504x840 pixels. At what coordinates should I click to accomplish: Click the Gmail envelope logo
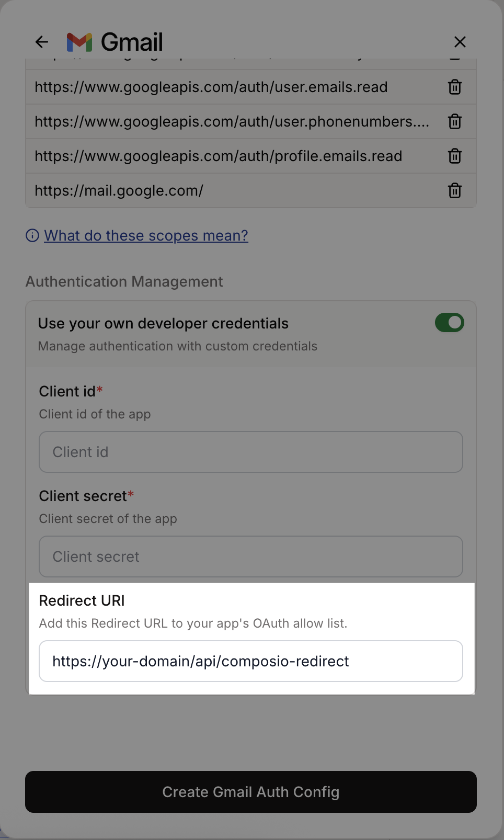(x=79, y=42)
